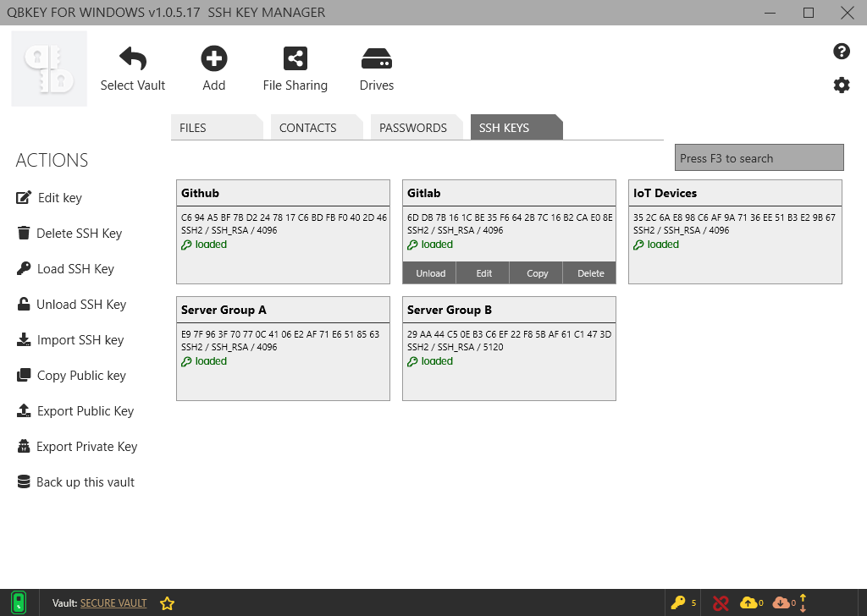Click the Delete button on Gitlab card

tap(590, 273)
